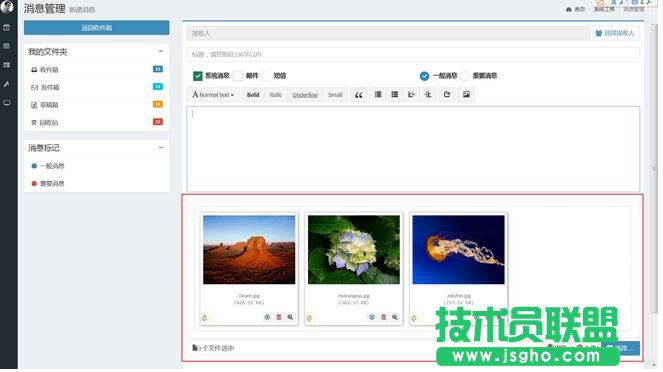Image resolution: width=663 pixels, height=372 pixels.
Task: Insert a link using the share-arrow toolbar icon
Action: tap(447, 94)
